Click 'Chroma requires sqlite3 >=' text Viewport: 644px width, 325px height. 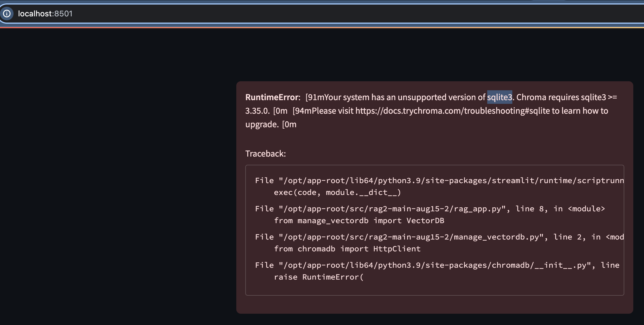[x=566, y=97]
